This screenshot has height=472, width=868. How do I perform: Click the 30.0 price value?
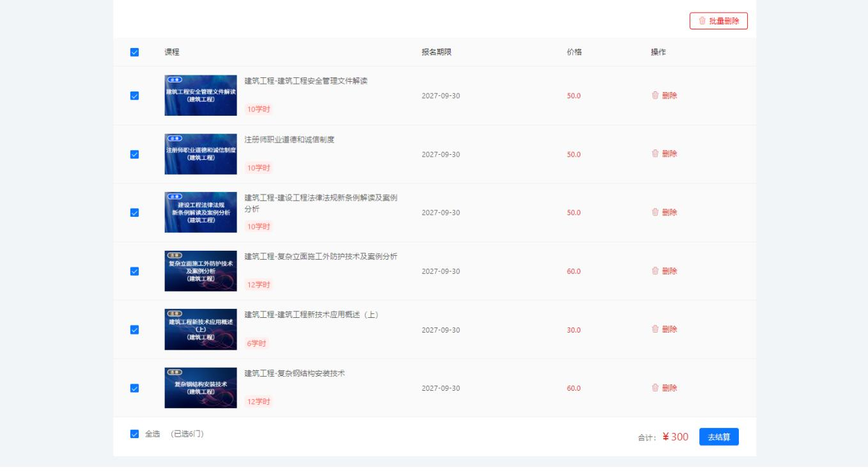coord(574,330)
